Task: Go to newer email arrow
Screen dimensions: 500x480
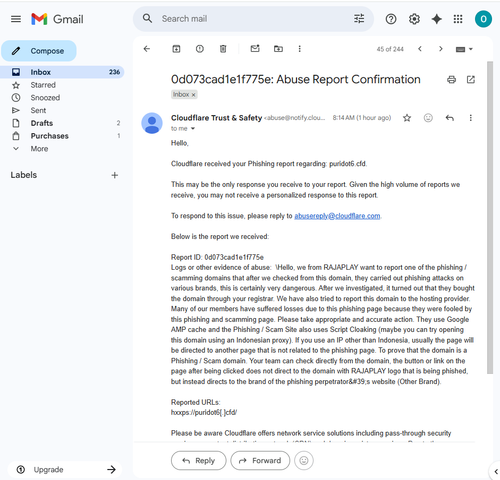Action: tap(420, 49)
